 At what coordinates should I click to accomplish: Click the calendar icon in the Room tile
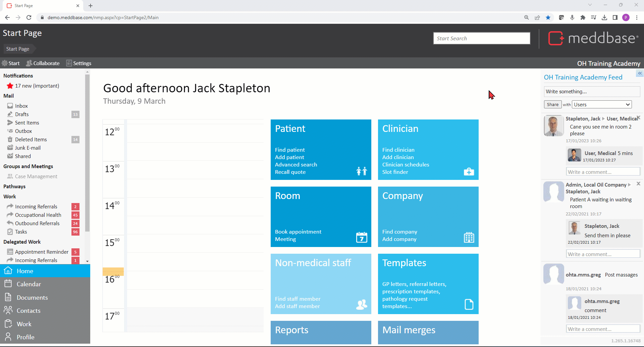361,237
